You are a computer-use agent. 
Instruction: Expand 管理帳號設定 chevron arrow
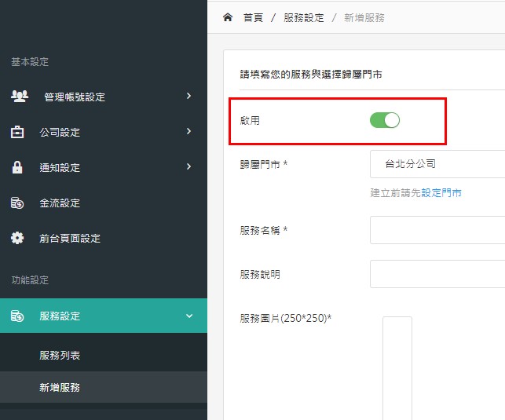click(x=188, y=96)
